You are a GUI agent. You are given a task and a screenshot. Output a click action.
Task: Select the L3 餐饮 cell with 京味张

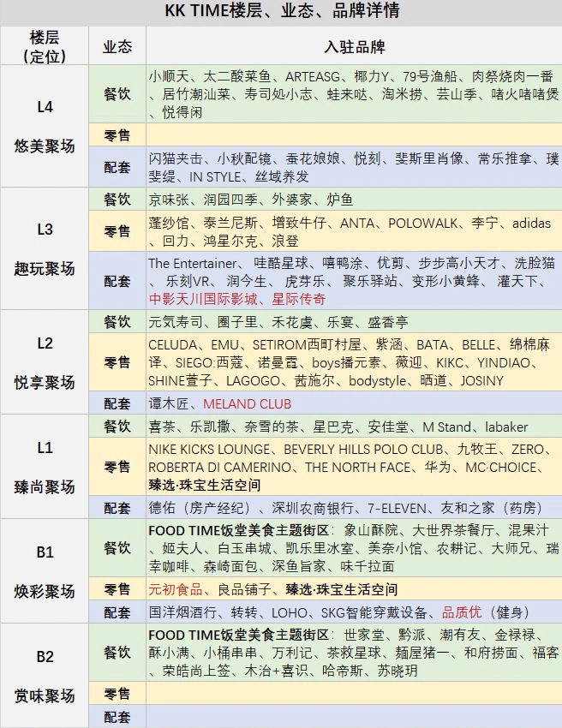(354, 200)
